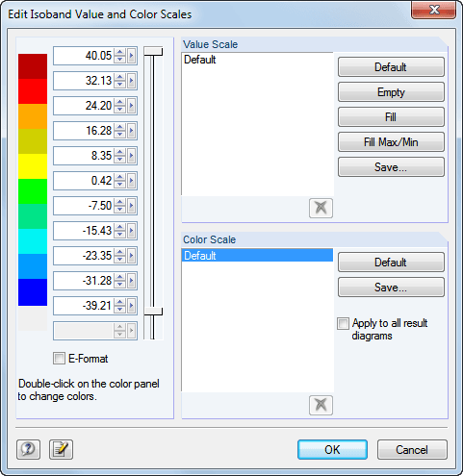This screenshot has height=476, width=463.
Task: Open arrow menu beside 40.05 value
Action: [x=131, y=56]
